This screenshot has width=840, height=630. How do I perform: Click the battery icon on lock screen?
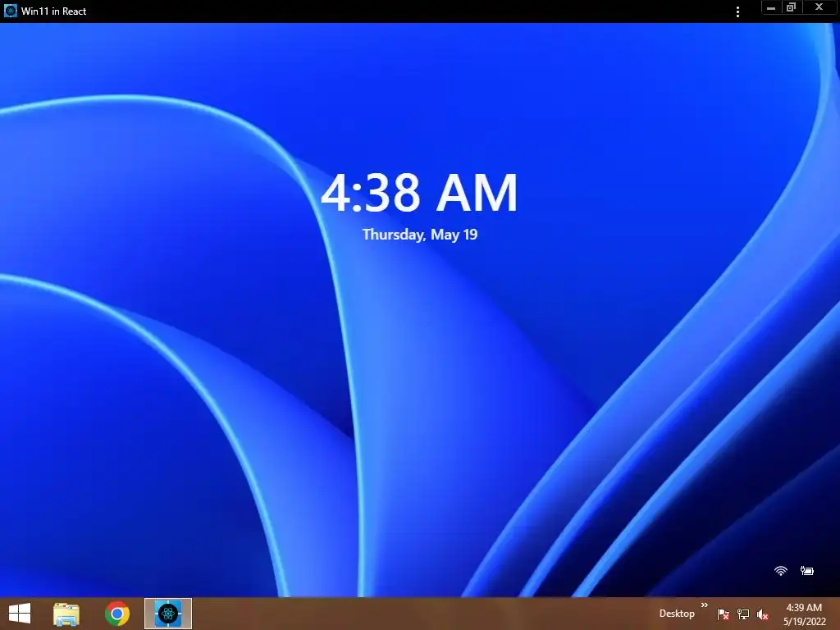(807, 571)
